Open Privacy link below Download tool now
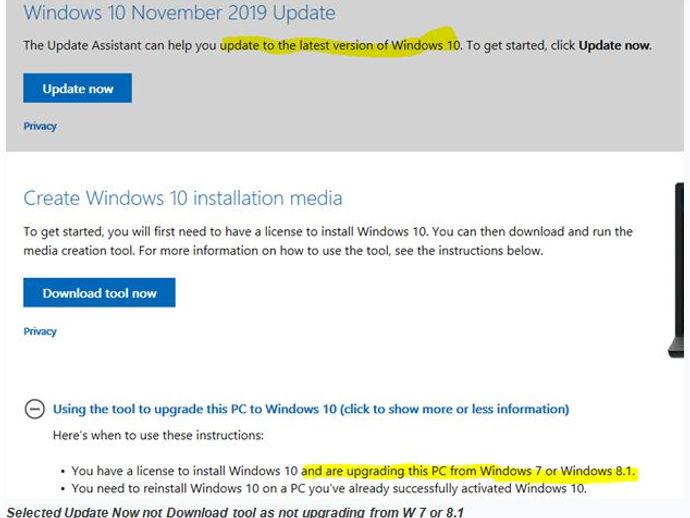This screenshot has height=518, width=690. click(40, 331)
